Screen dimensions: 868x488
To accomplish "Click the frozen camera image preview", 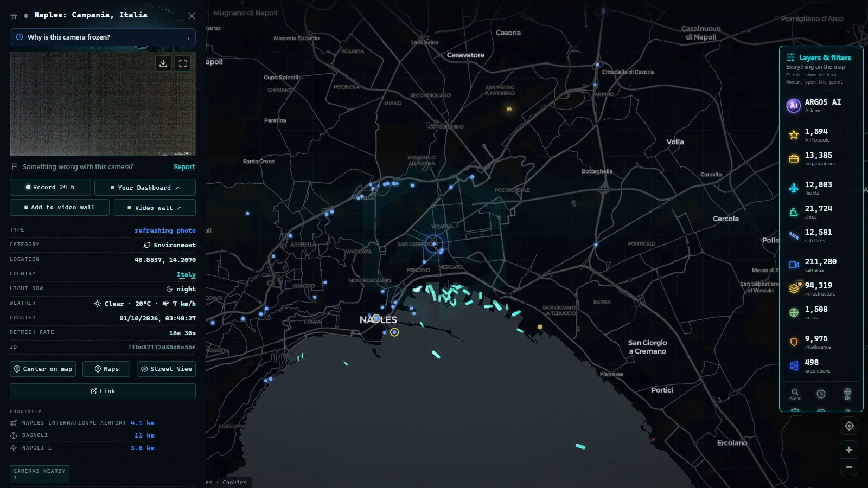I will [x=103, y=104].
